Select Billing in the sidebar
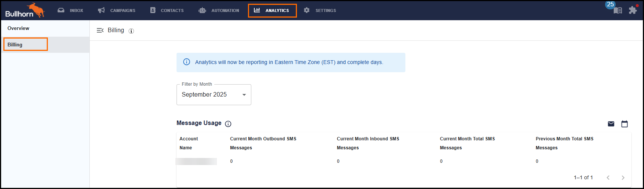This screenshot has height=189, width=644. coord(15,45)
